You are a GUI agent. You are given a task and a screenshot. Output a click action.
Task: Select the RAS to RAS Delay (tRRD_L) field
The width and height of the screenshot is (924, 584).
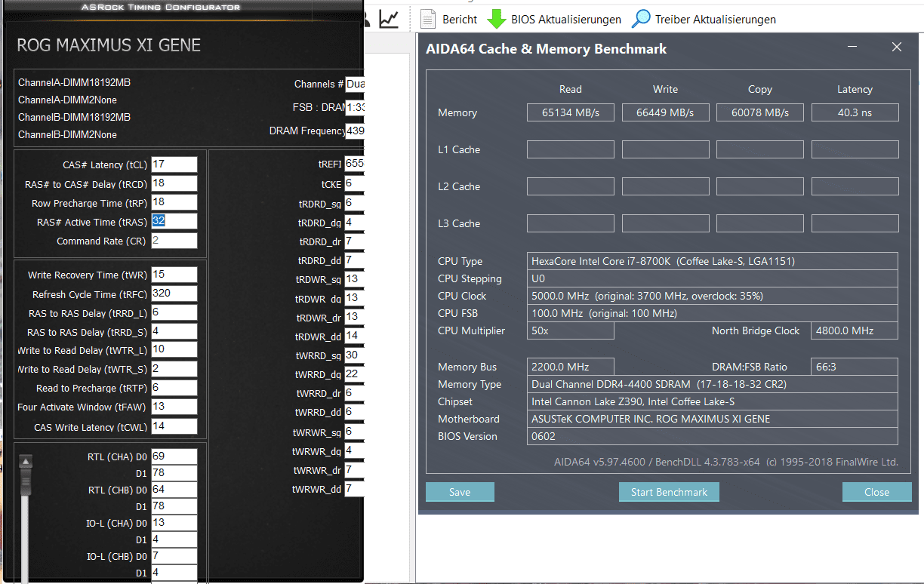pos(174,312)
